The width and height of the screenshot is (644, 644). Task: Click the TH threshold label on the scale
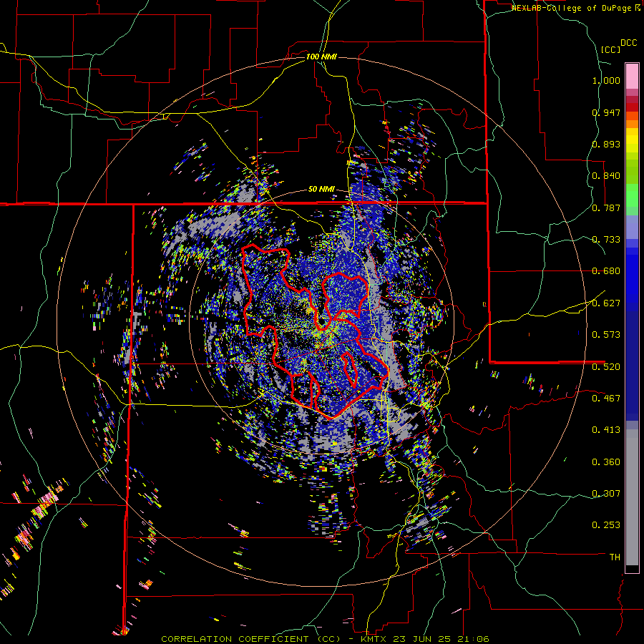pyautogui.click(x=615, y=557)
